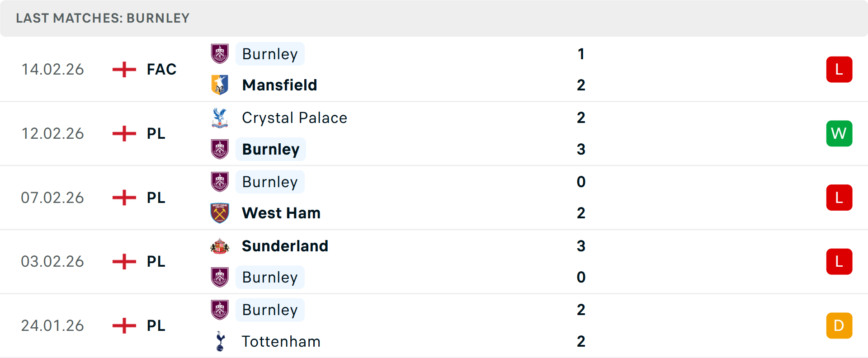The height and width of the screenshot is (358, 868).
Task: Toggle the red L badge for West Ham match
Action: [840, 198]
